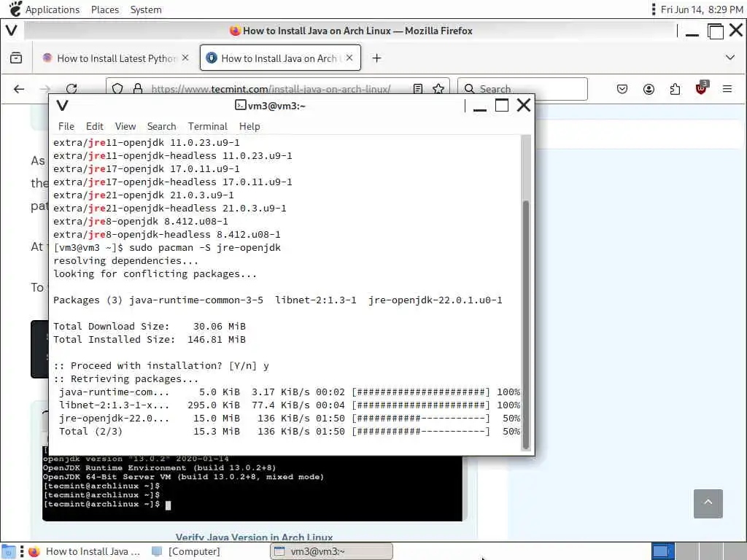747x560 pixels.
Task: Click the jre-openjdk-22.0 download progress bar
Action: pos(421,418)
